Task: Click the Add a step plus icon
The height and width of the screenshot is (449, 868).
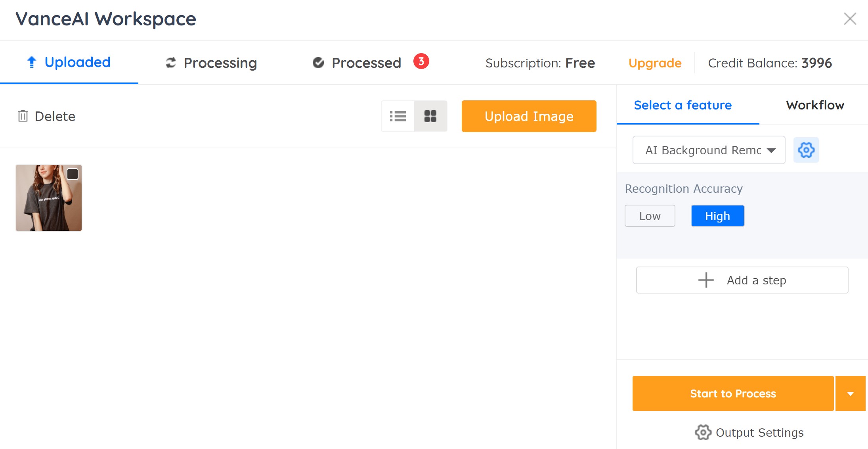Action: click(x=705, y=280)
